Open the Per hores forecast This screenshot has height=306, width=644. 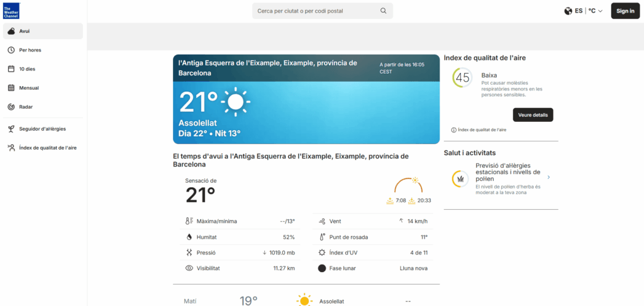click(43, 50)
